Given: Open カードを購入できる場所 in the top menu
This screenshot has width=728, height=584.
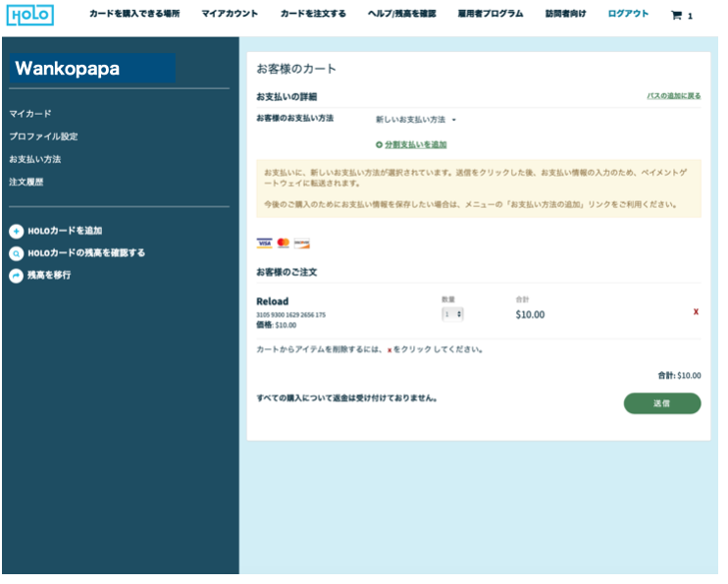Looking at the screenshot, I should 134,14.
